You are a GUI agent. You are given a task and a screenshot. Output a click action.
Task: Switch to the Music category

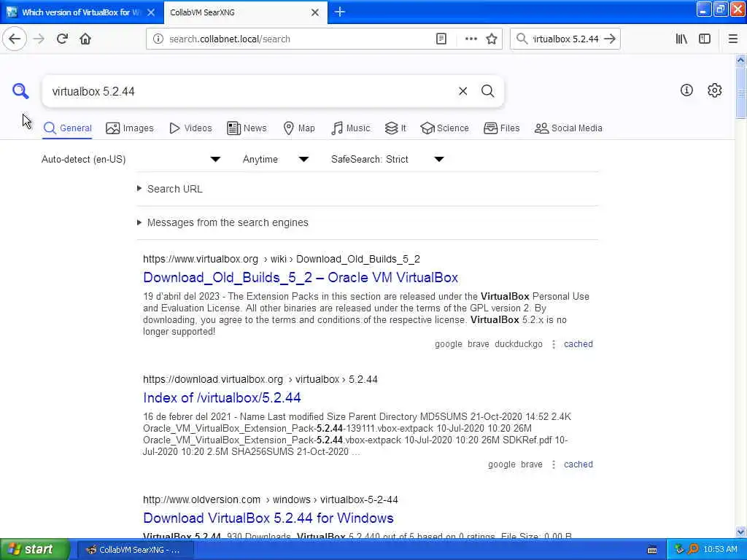tap(351, 128)
